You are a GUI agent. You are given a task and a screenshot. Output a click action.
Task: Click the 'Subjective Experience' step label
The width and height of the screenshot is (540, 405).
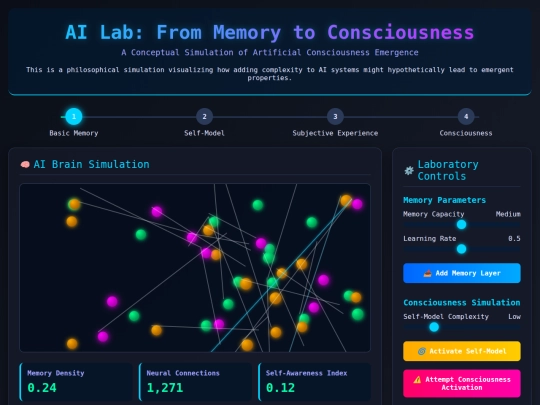tap(335, 133)
